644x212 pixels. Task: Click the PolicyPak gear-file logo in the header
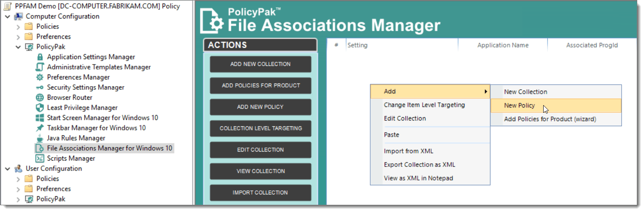pos(212,20)
